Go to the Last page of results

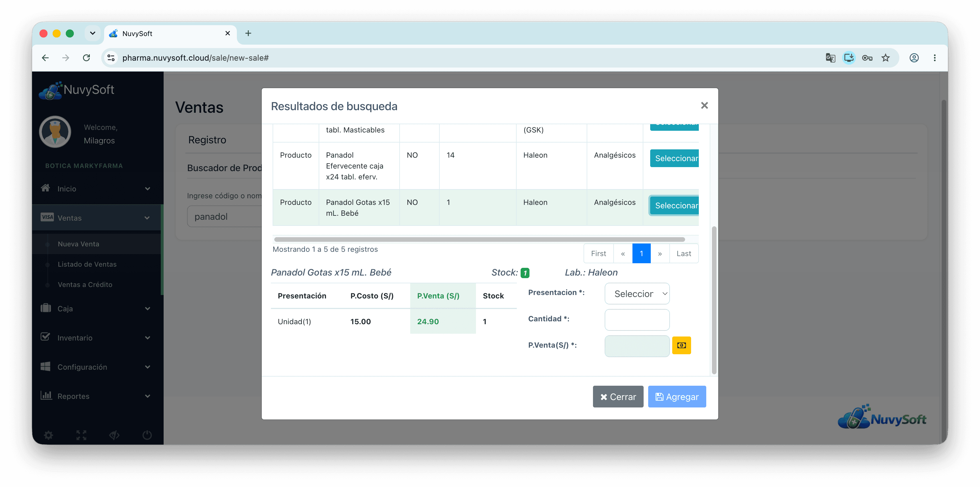coord(684,254)
